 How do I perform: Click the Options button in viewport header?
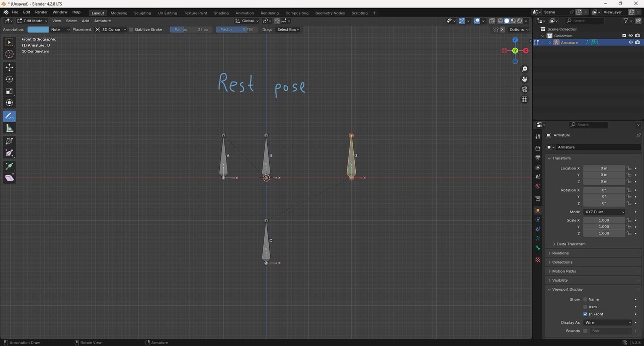point(519,30)
